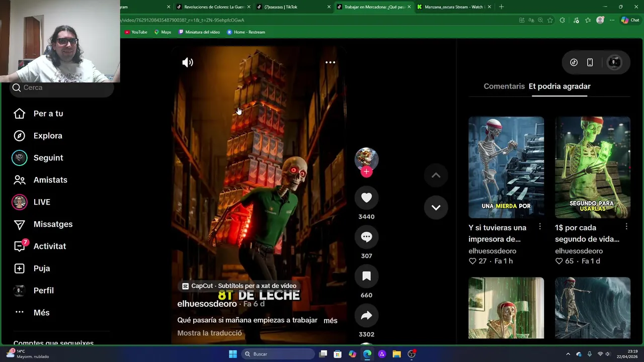Image resolution: width=644 pixels, height=362 pixels.
Task: Open the profile avatar top right of page
Action: tap(614, 62)
